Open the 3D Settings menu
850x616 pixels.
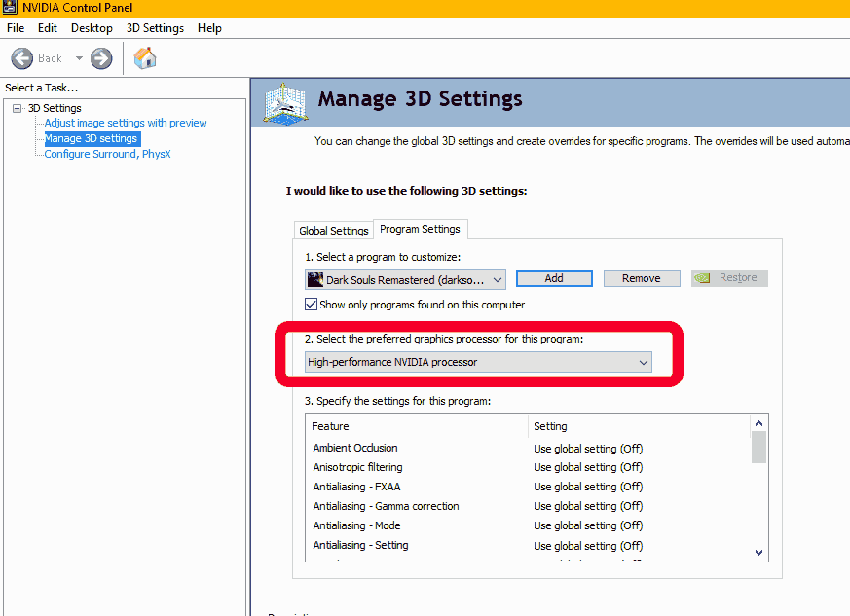pos(155,28)
